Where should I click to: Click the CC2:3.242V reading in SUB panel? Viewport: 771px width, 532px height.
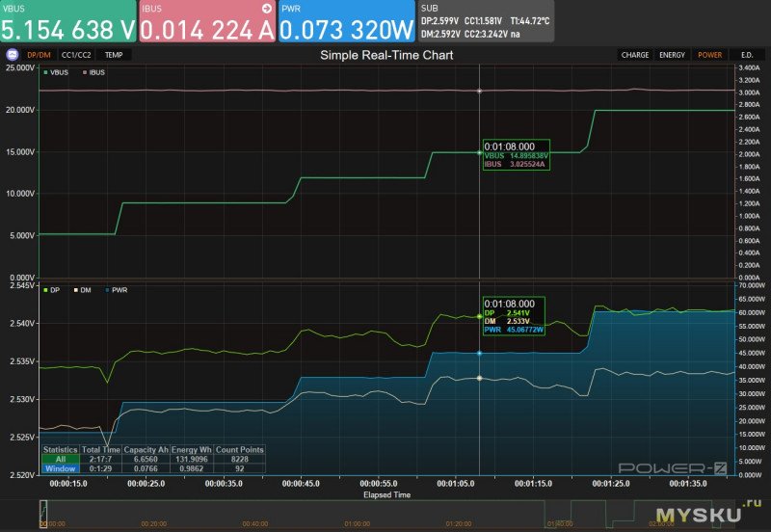coord(486,34)
